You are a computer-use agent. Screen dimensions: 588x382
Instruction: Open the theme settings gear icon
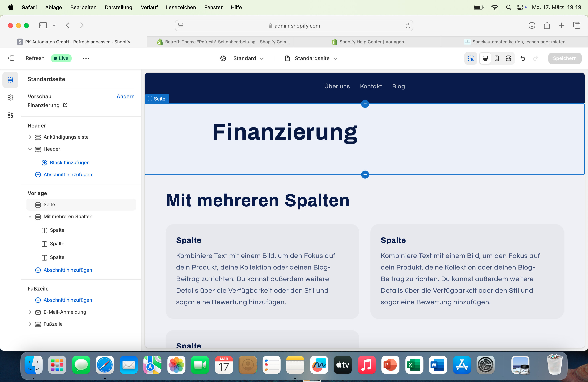(x=10, y=97)
